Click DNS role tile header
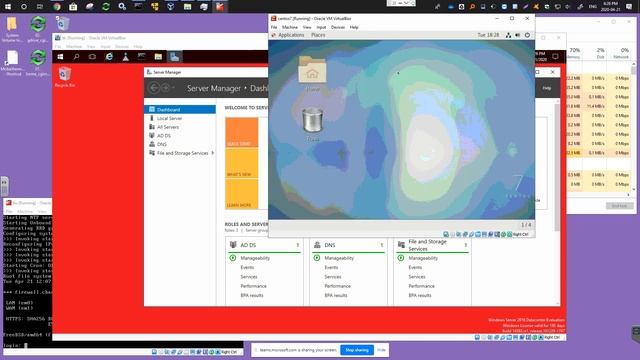Screen dimensions: 640x360 tap(349, 245)
